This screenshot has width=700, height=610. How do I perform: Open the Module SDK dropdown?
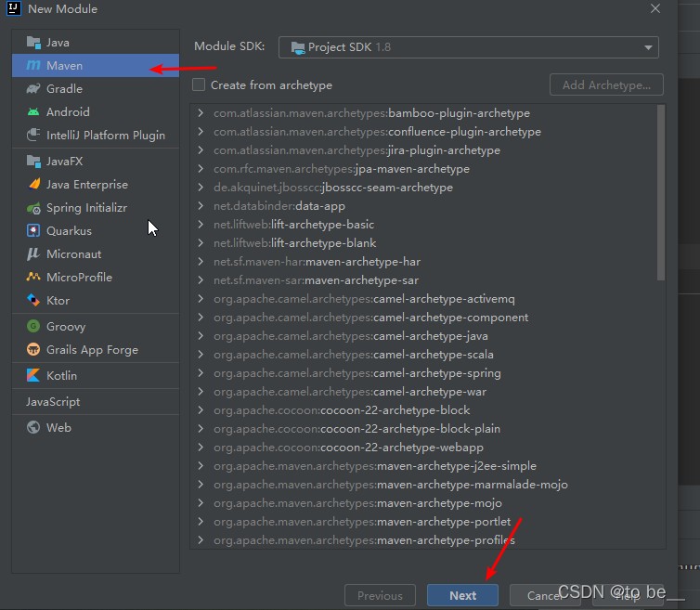[x=468, y=47]
